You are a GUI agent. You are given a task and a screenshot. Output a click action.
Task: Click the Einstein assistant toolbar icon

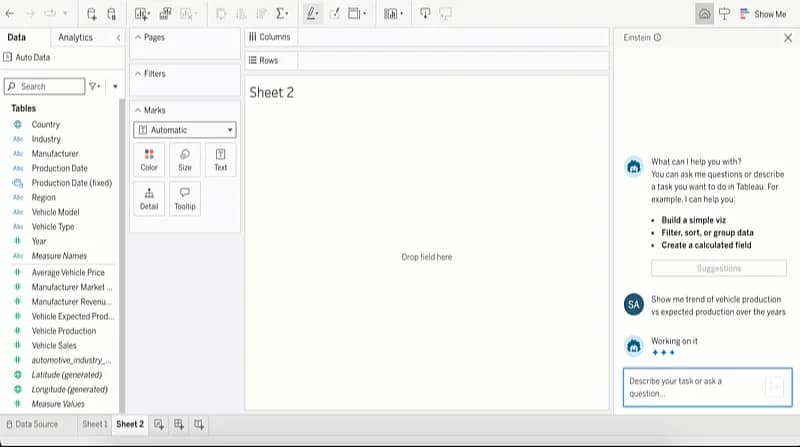point(704,14)
